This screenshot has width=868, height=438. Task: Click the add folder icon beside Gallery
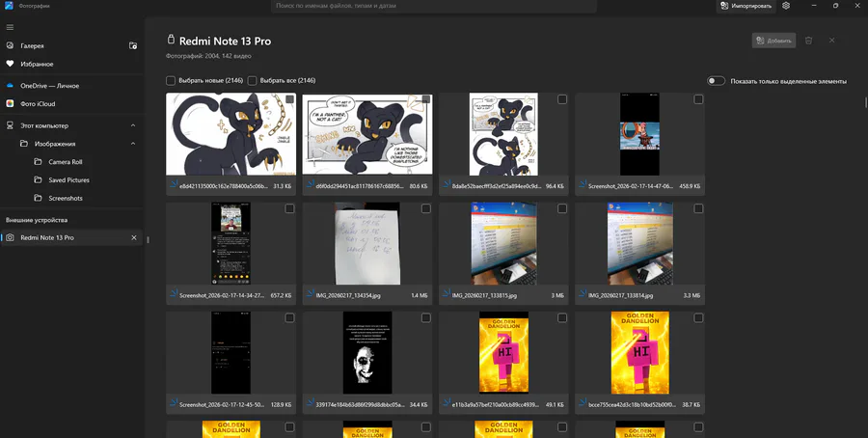point(133,46)
